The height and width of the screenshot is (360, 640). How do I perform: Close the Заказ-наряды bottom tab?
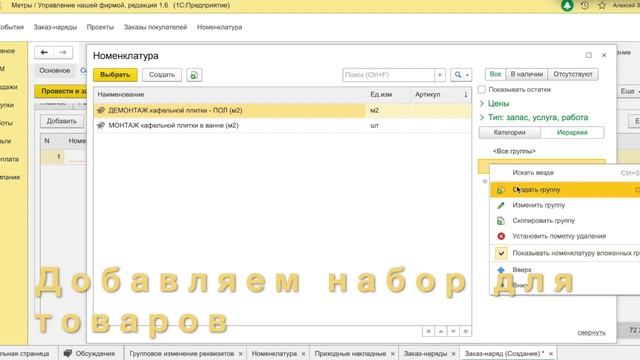coord(453,354)
